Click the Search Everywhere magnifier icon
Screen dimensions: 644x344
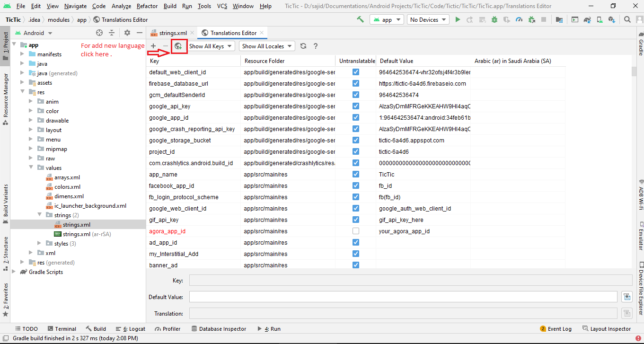point(627,20)
